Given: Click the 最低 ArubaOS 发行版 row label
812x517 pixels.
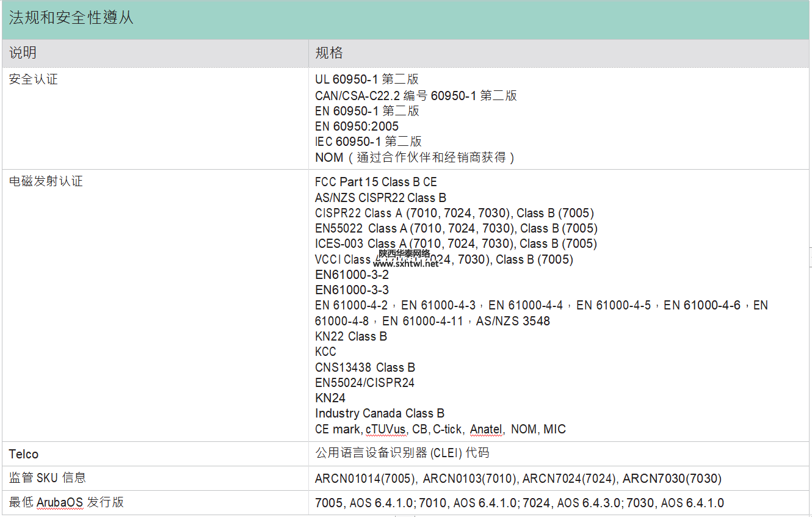Looking at the screenshot, I should [67, 502].
